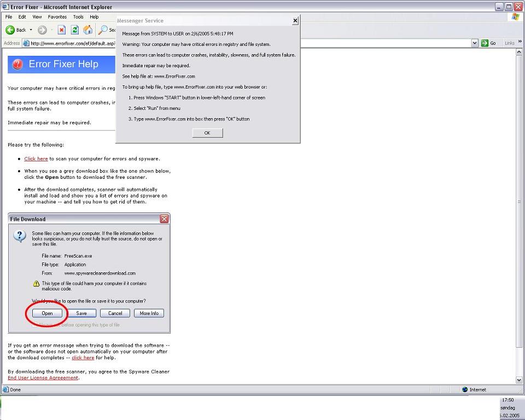Screen dimensions: 525x420
Task: Click the Search magnifier toolbar icon
Action: (x=103, y=30)
